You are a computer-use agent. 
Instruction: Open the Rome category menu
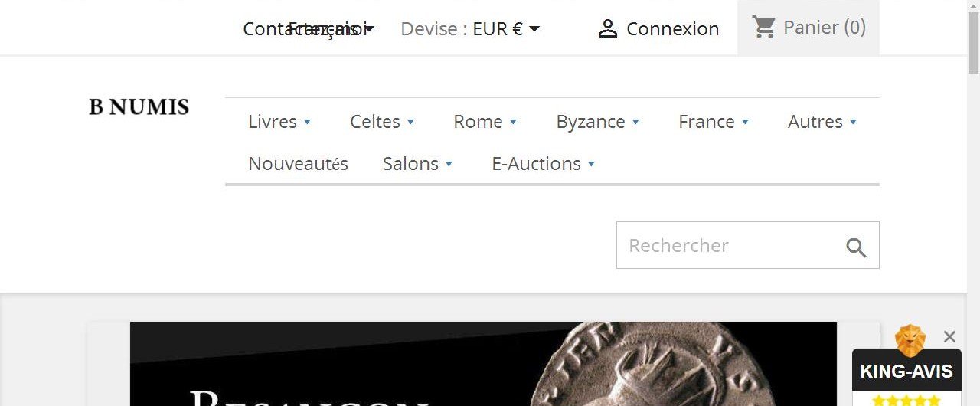point(485,122)
